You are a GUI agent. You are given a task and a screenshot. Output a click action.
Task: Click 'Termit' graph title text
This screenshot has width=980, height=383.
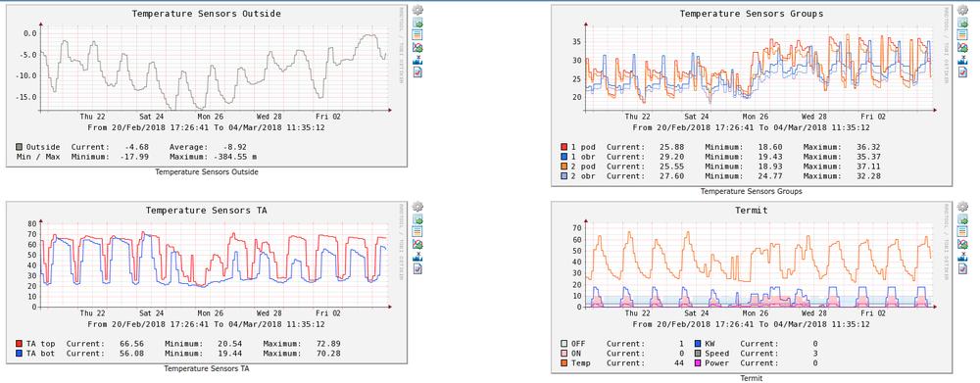click(752, 210)
